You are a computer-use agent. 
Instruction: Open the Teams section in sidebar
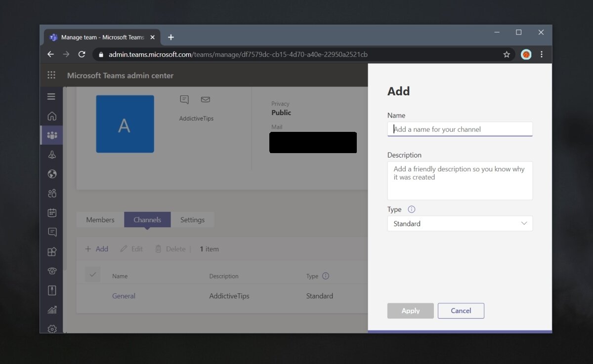[52, 135]
